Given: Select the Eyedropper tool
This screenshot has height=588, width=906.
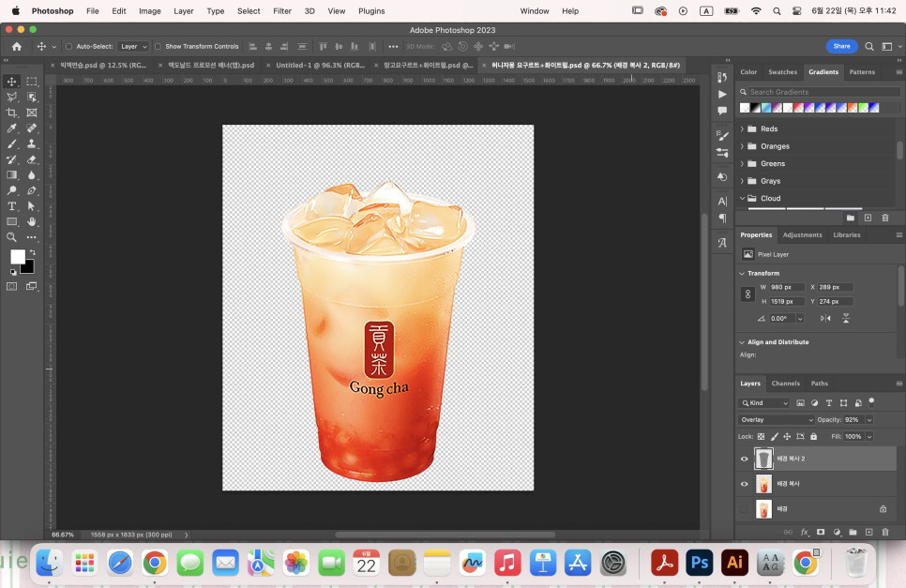Looking at the screenshot, I should [x=11, y=128].
